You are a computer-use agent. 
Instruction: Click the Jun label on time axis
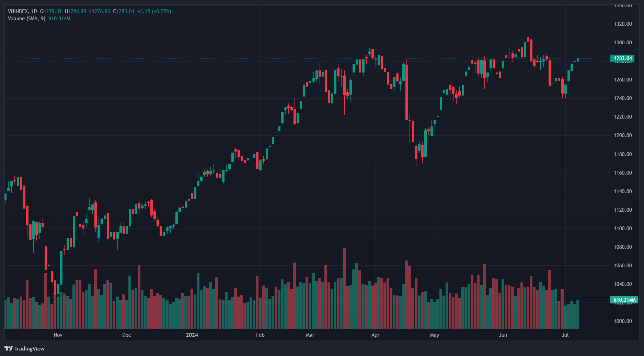[503, 335]
